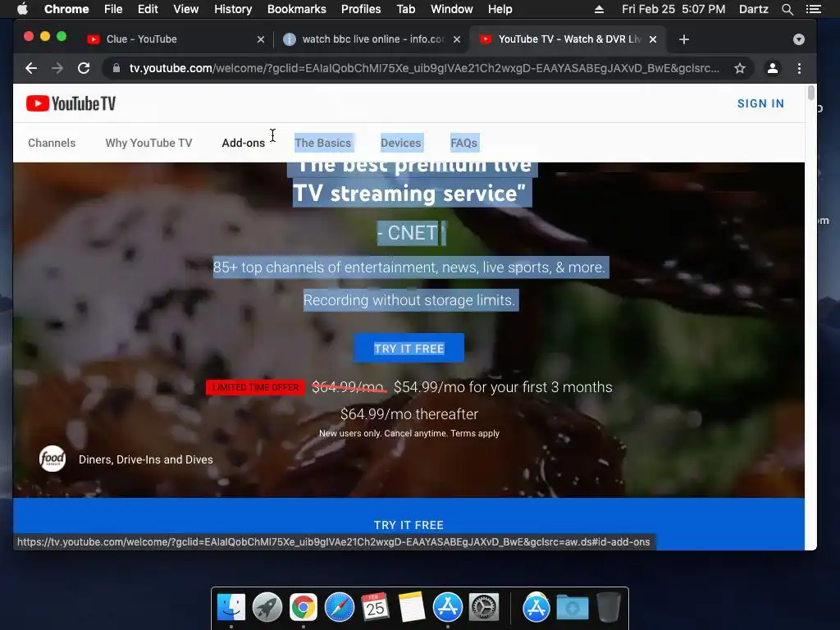Open the Window menu

452,9
